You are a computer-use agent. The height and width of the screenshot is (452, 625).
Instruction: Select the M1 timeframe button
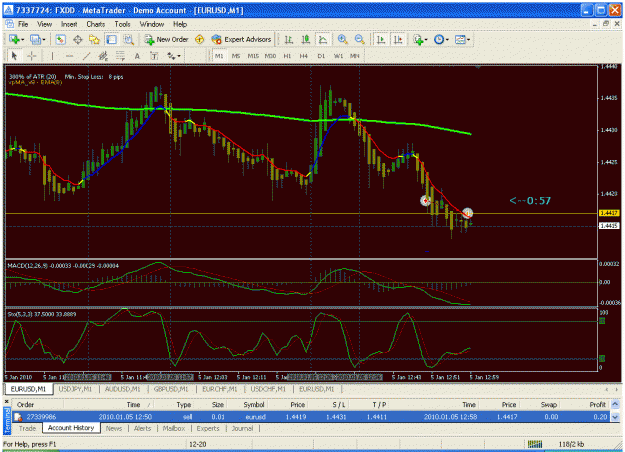coord(219,56)
